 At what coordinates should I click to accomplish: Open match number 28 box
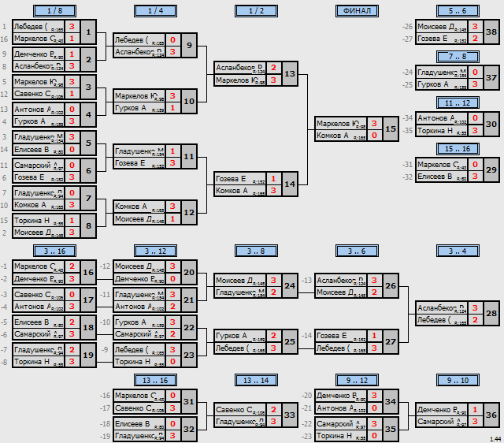click(x=491, y=314)
